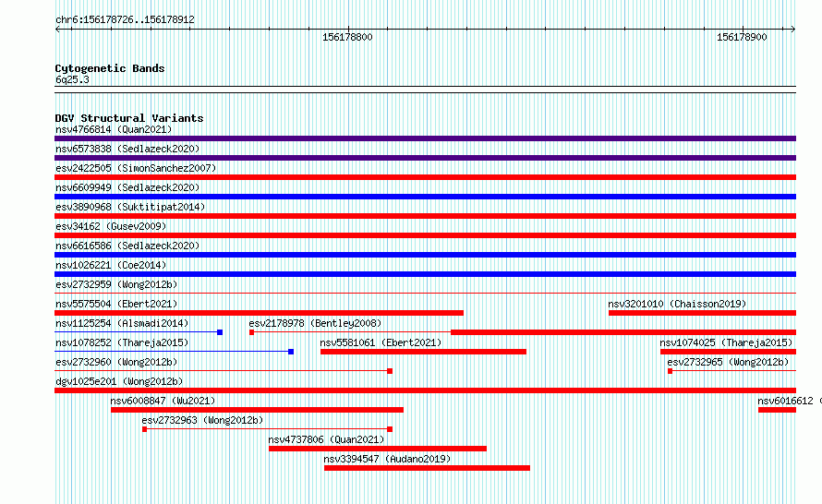Viewport: 822px width, 504px height.
Task: Click the nsv1074025 red bar
Action: pos(728,352)
